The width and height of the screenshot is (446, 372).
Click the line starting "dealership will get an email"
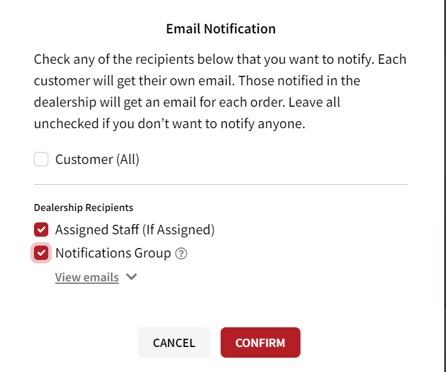point(187,102)
